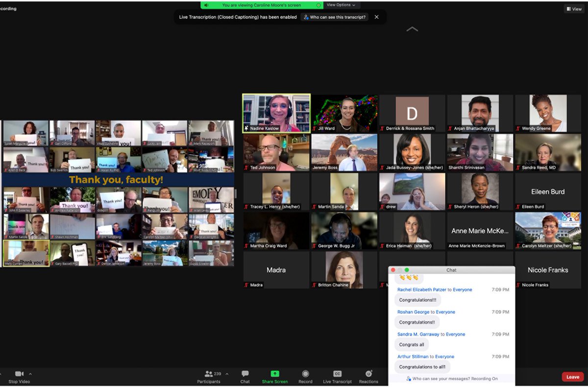Click sender name Rachel Elizabeth Patzer in chat
Image resolution: width=588 pixels, height=388 pixels.
pos(422,290)
